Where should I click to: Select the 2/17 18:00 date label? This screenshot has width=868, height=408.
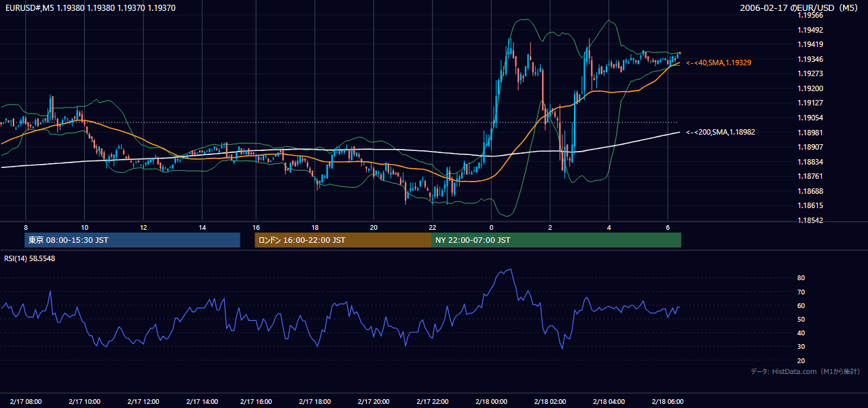point(314,402)
